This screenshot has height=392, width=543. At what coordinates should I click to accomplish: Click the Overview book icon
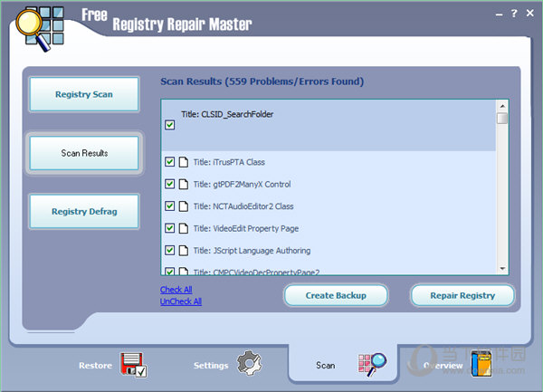click(481, 364)
